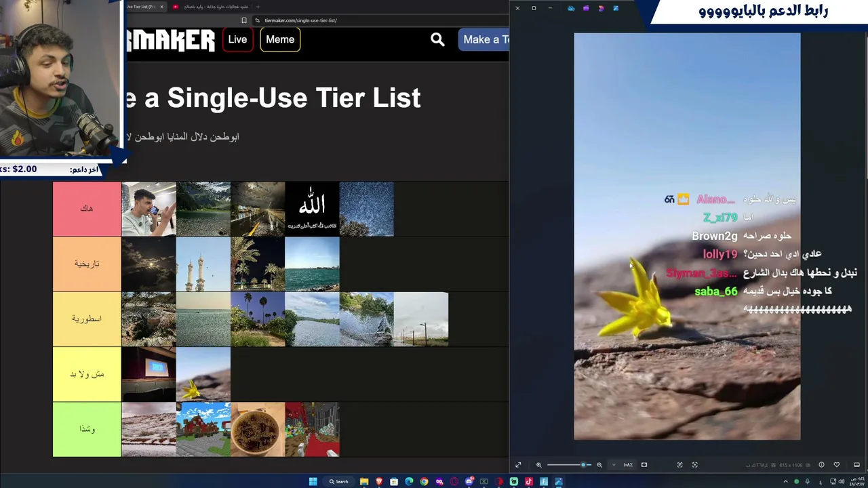The height and width of the screenshot is (488, 868).
Task: Enter fullscreen view in the photo viewer
Action: 518,465
